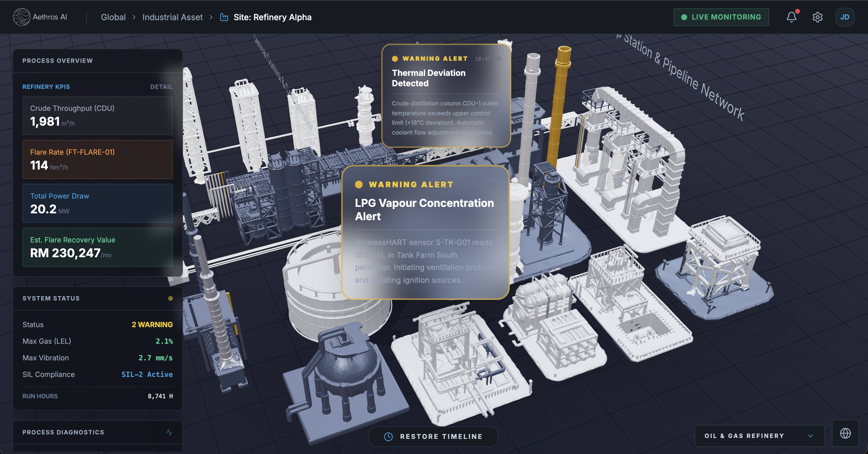
Task: Open the Detail link in Refinery KPIs
Action: click(x=161, y=86)
